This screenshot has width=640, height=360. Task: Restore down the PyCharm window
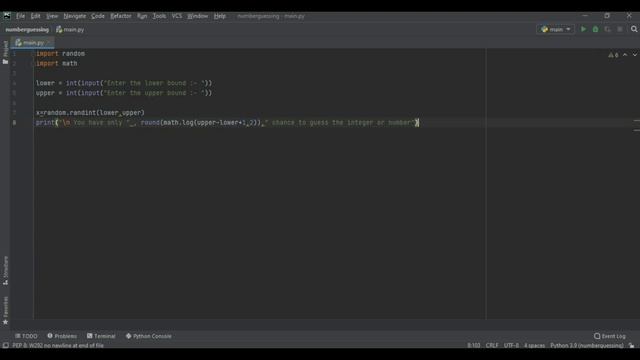[x=607, y=16]
